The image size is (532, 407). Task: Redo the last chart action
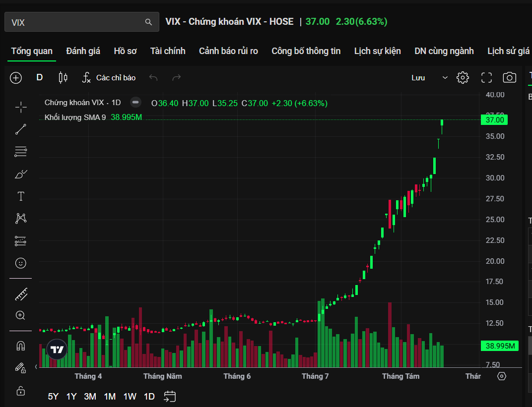coord(177,78)
